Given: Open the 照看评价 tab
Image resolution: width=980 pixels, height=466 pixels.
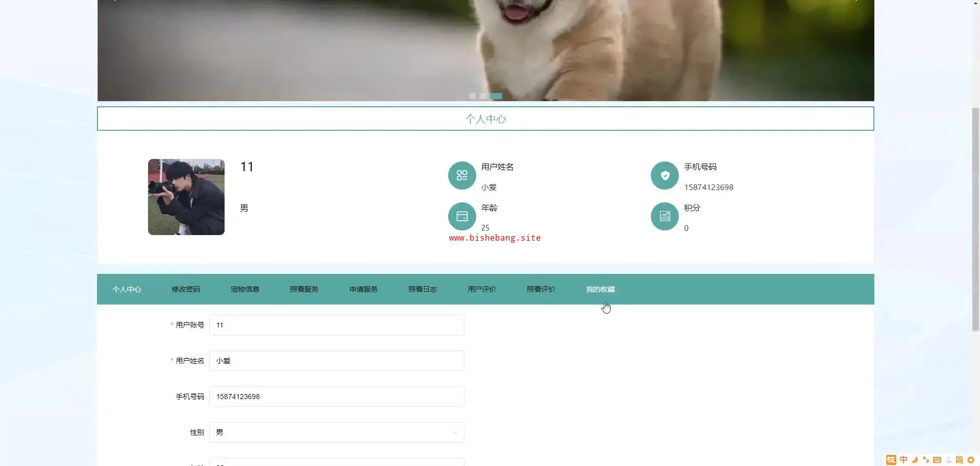Looking at the screenshot, I should coord(541,289).
